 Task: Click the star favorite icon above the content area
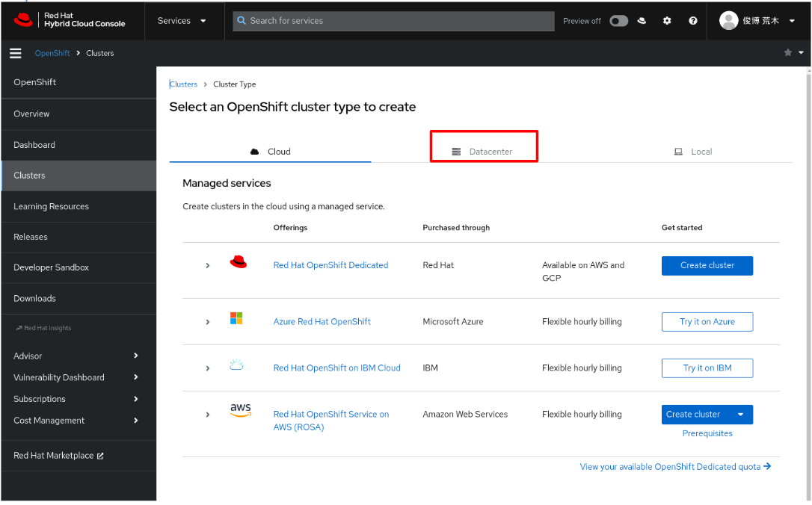(787, 52)
